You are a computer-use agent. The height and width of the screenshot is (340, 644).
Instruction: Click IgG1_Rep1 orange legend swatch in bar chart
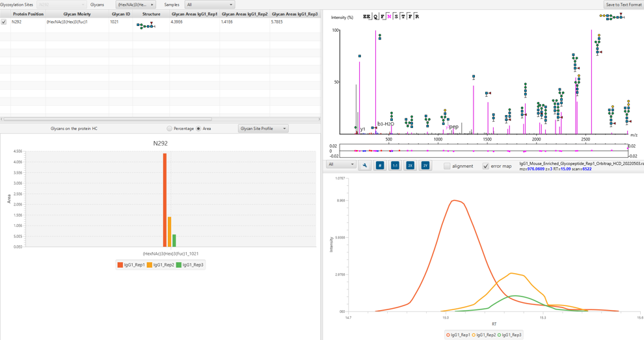120,265
